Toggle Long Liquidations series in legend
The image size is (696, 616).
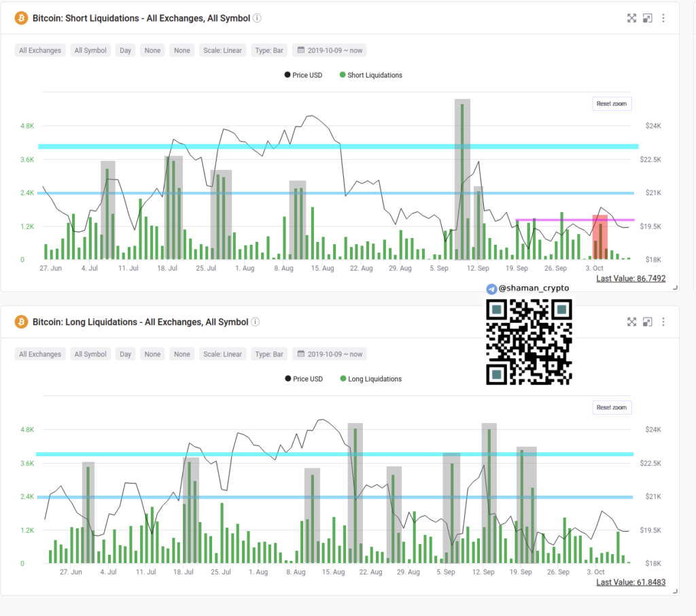[x=370, y=379]
